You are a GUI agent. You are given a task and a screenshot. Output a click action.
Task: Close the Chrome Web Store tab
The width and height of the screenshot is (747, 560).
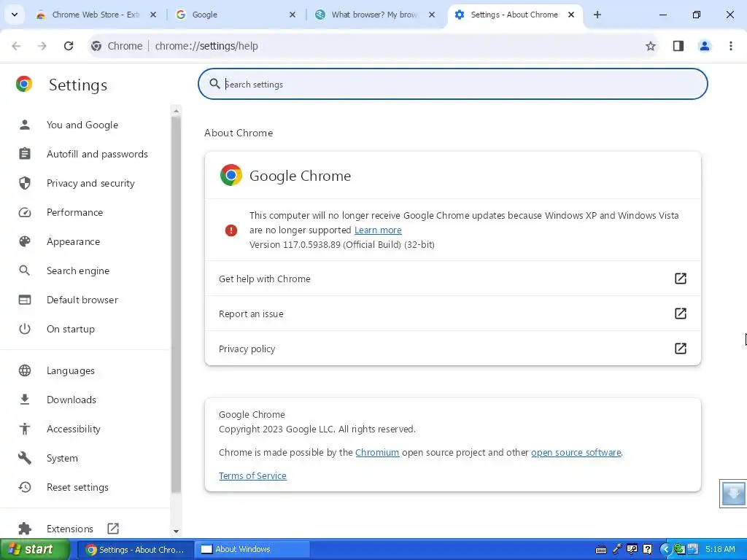(153, 15)
